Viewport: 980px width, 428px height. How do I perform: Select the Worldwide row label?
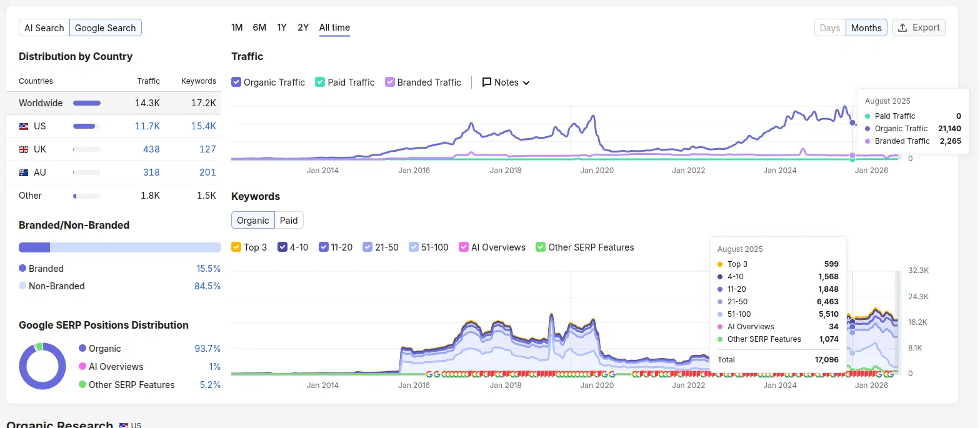point(41,103)
